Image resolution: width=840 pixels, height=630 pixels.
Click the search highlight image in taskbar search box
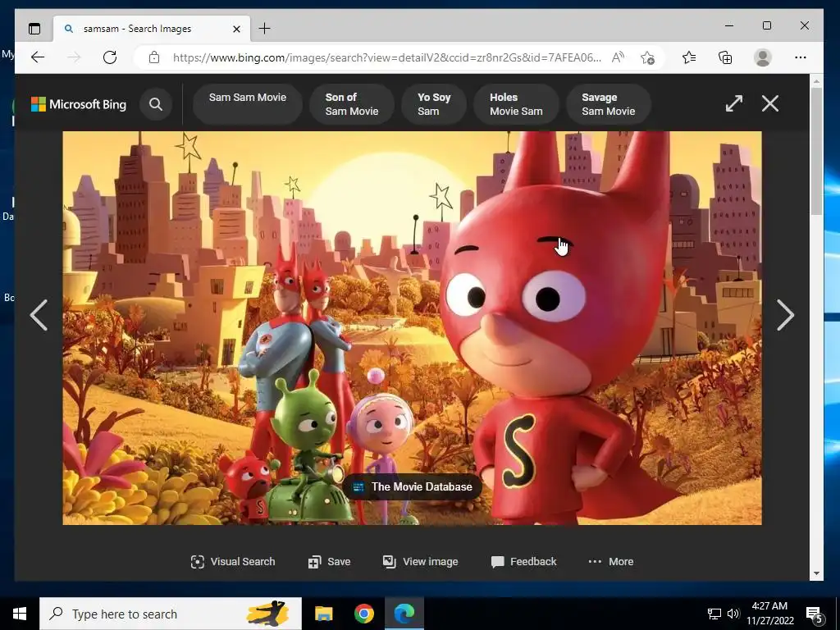coord(267,614)
